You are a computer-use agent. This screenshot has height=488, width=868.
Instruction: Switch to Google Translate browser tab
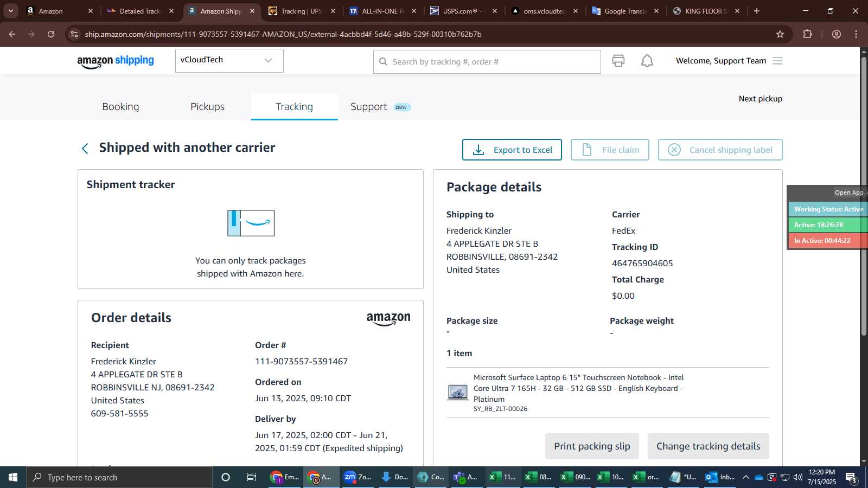(x=625, y=11)
